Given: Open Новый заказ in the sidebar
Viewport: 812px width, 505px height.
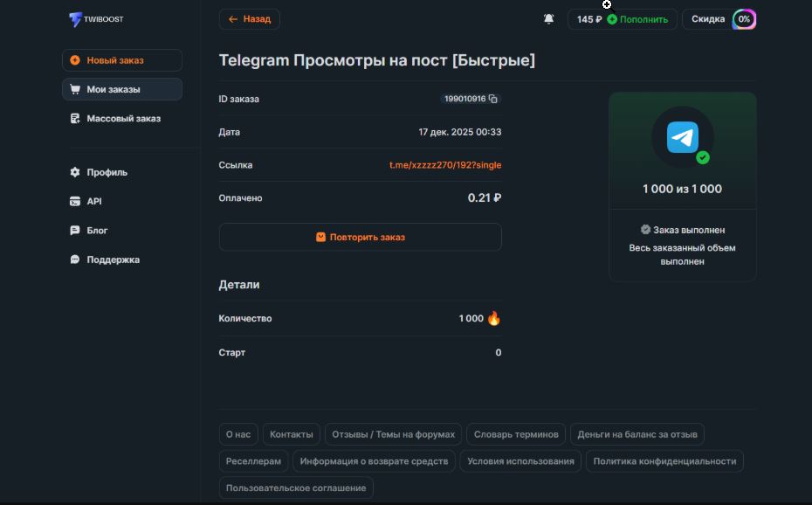Looking at the screenshot, I should [x=122, y=60].
